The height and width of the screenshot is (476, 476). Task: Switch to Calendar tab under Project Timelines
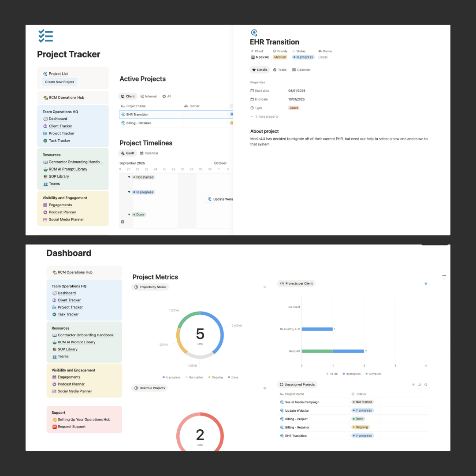pyautogui.click(x=149, y=153)
